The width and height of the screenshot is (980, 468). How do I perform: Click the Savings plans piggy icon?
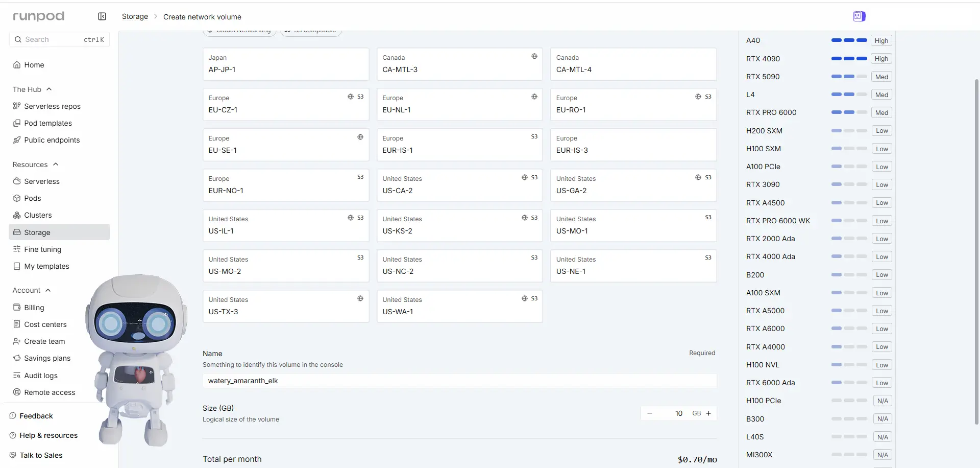click(17, 358)
